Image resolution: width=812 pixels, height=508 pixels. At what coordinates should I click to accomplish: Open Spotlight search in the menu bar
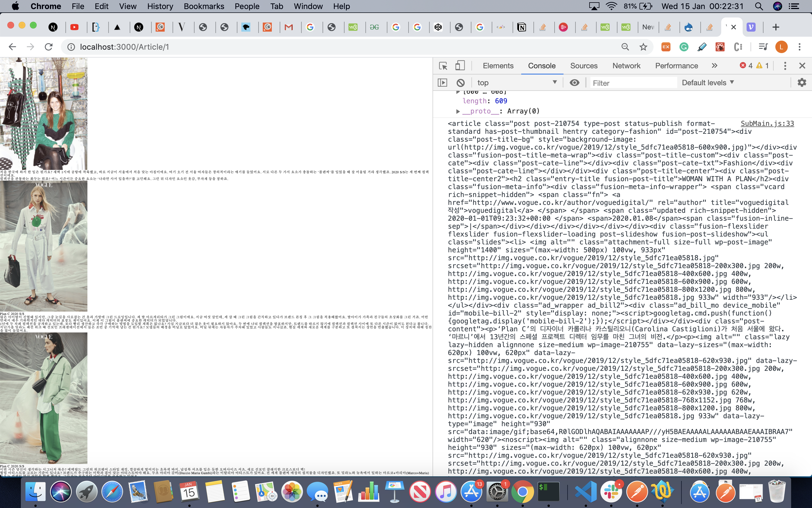coord(759,6)
